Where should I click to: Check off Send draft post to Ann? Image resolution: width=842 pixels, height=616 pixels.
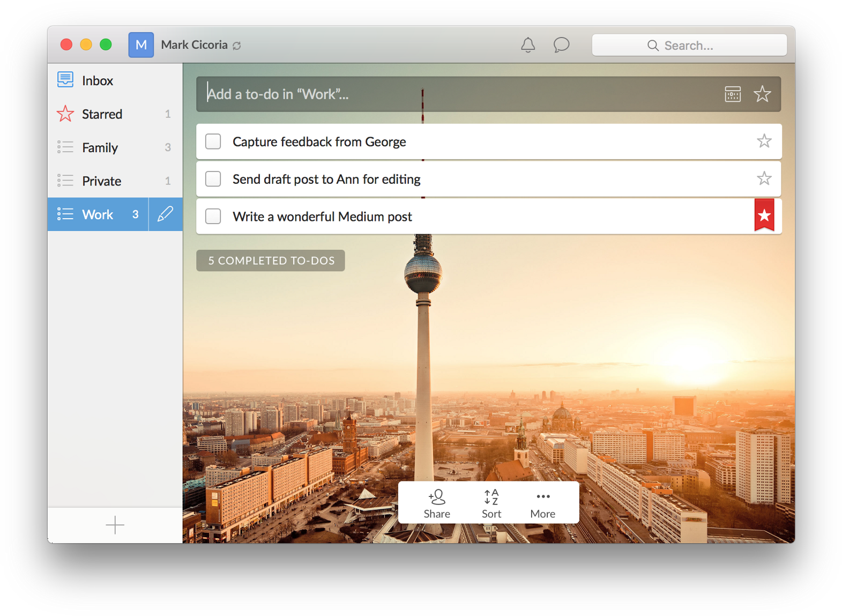(x=213, y=179)
